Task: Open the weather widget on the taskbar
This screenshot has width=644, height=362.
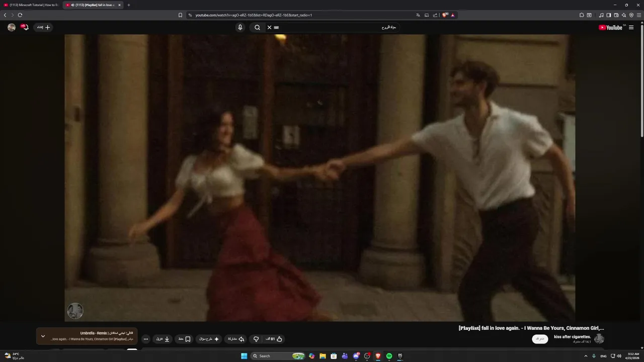Action: click(x=14, y=356)
